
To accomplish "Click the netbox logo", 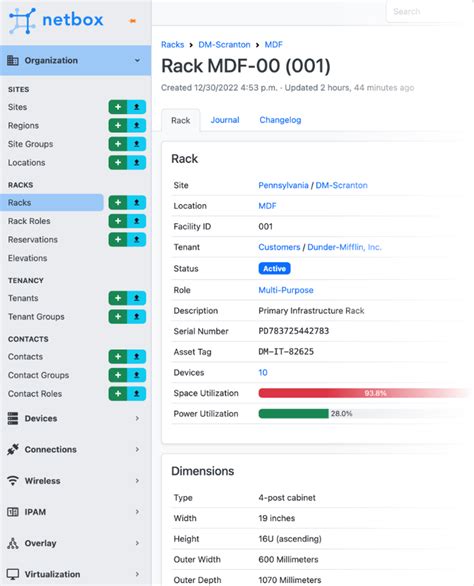I will pyautogui.click(x=56, y=21).
